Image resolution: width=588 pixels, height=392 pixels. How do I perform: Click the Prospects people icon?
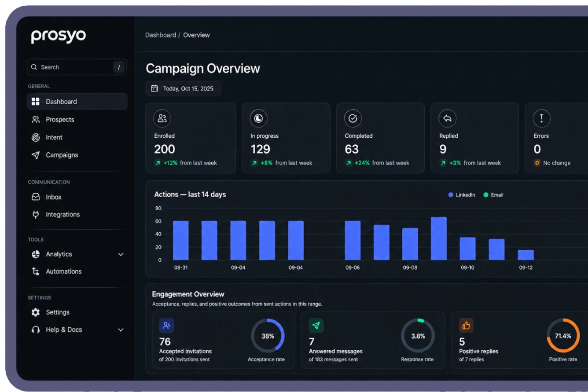36,120
